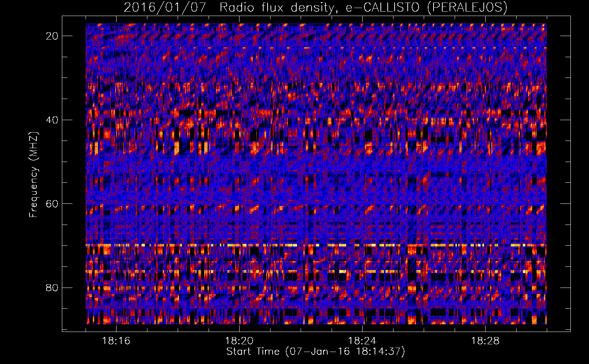Click the '40' frequency tick label
The height and width of the screenshot is (364, 589).
(x=52, y=120)
